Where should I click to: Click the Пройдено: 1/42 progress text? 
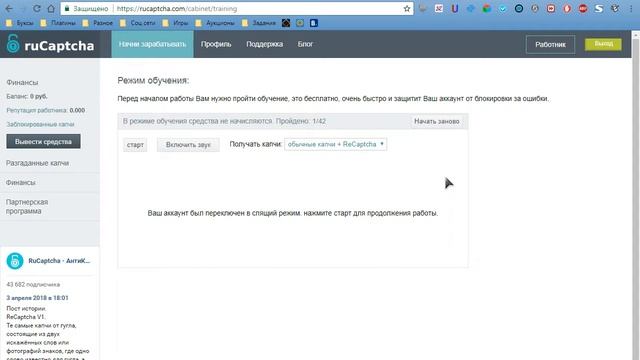pos(301,121)
